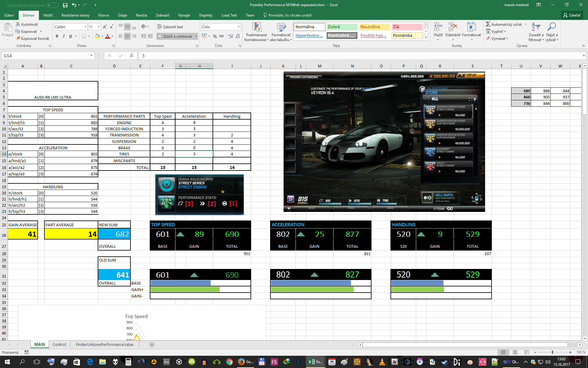Switch to FinderUnkownPerformanceValue sheet tab
The image size is (588, 368).
pyautogui.click(x=104, y=345)
